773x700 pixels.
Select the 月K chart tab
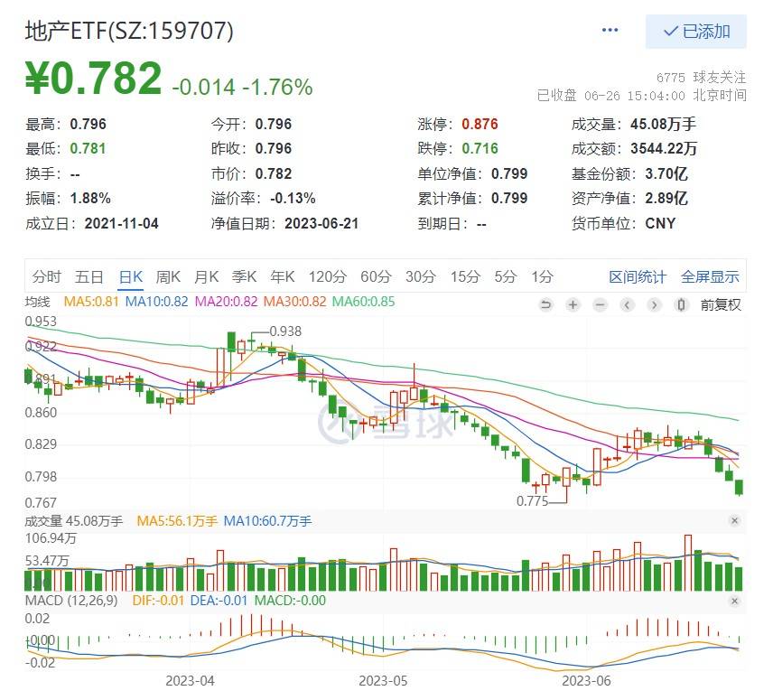click(x=206, y=276)
